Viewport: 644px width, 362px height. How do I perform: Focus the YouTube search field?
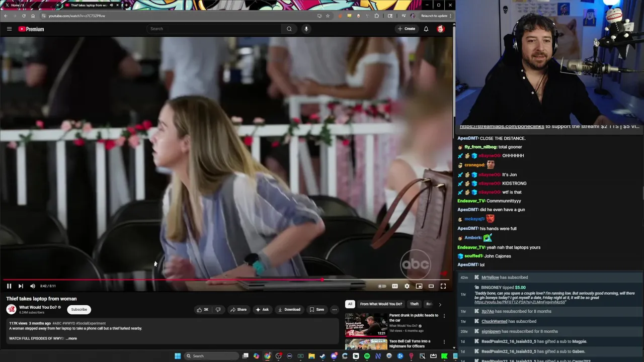pyautogui.click(x=214, y=29)
